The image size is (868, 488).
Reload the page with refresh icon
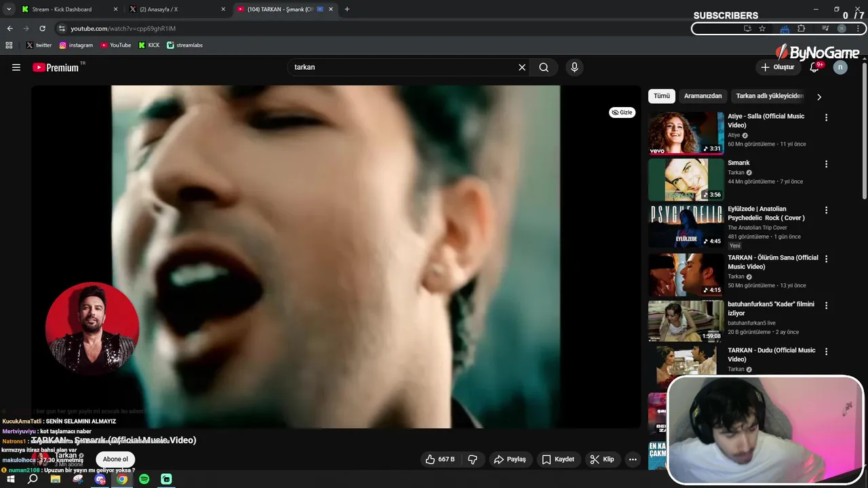click(42, 28)
